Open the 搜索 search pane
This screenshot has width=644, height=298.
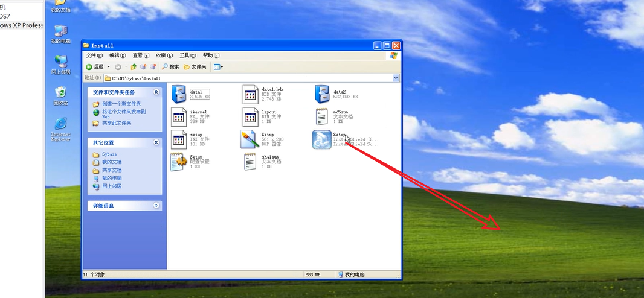click(x=170, y=67)
